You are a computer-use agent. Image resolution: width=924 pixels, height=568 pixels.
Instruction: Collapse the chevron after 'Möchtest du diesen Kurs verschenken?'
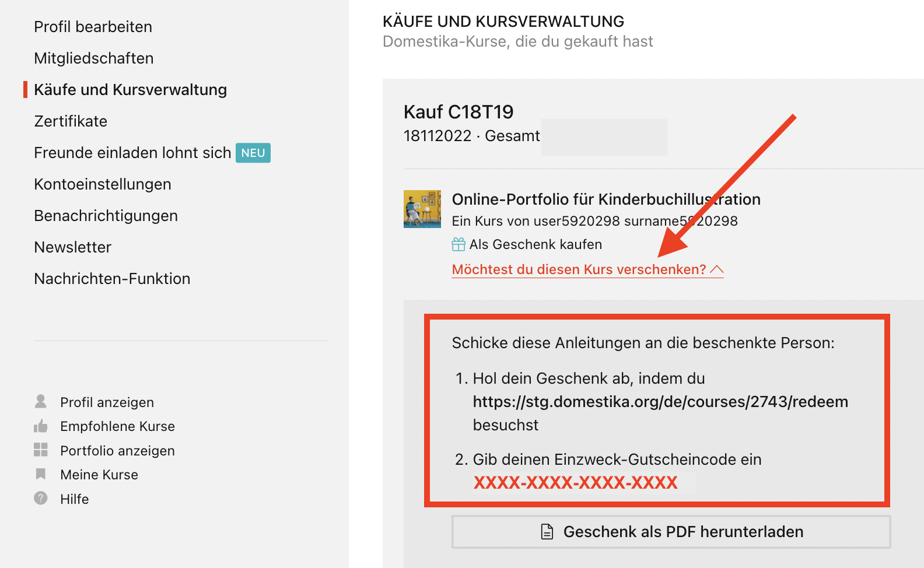717,269
